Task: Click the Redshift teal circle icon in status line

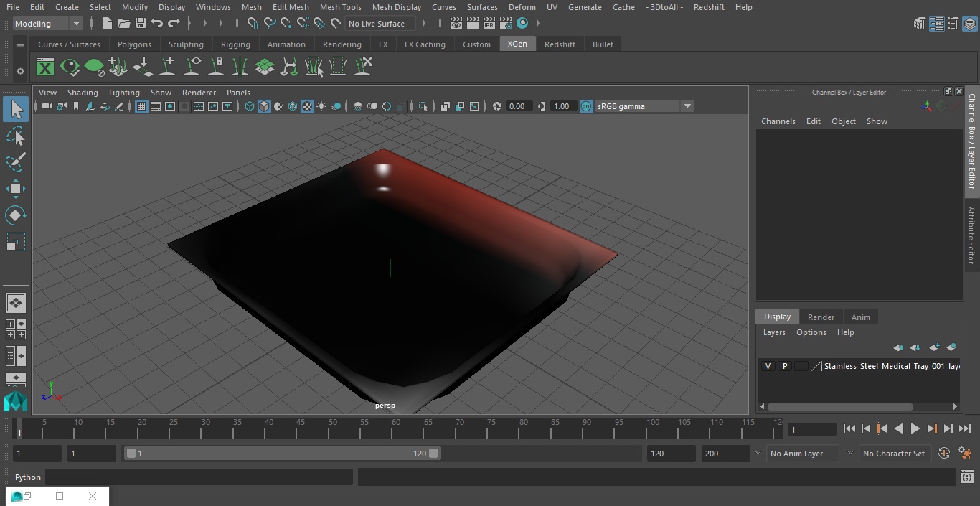Action: click(x=523, y=24)
